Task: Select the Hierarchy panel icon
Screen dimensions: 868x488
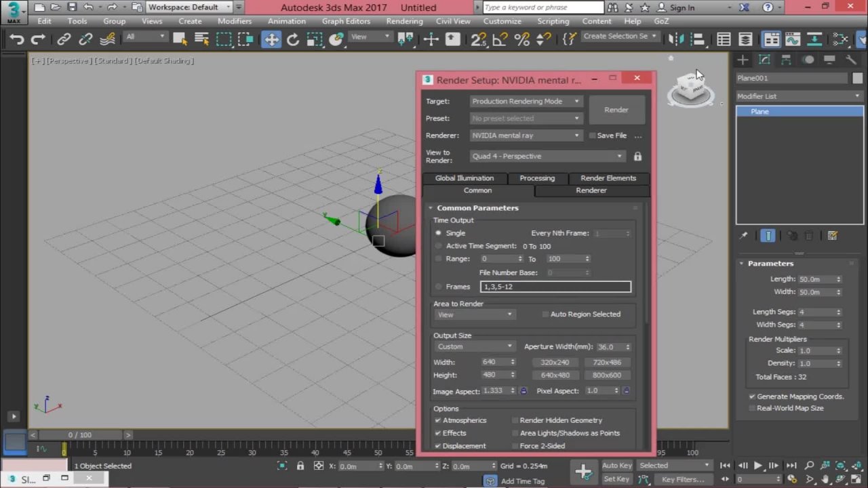Action: pos(786,60)
